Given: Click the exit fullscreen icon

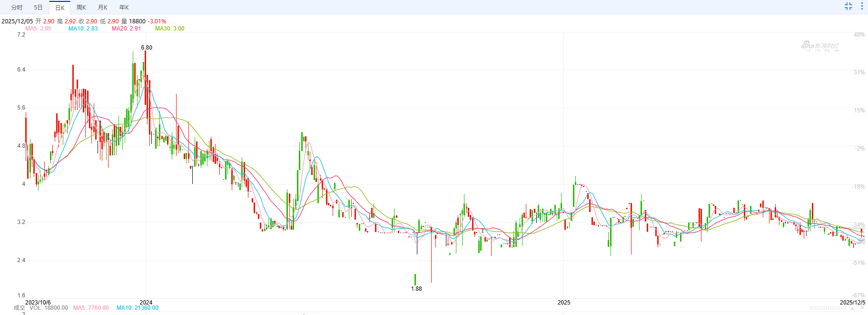Looking at the screenshot, I should click(848, 6).
